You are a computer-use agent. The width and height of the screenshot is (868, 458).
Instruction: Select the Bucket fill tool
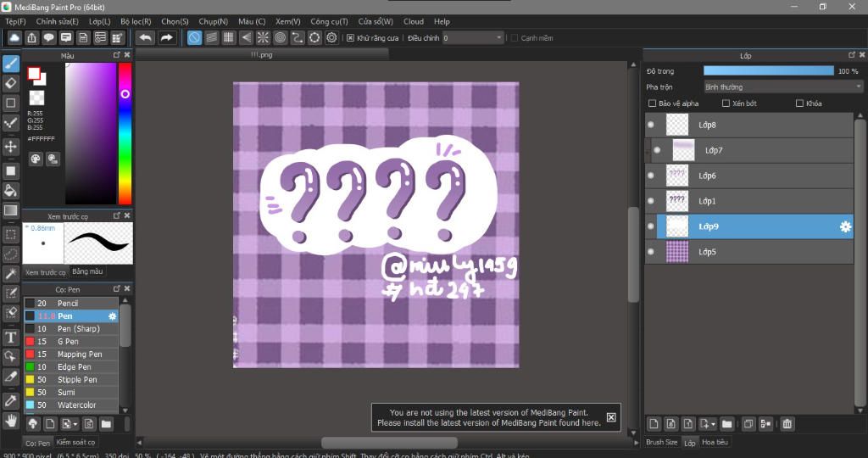tap(10, 191)
